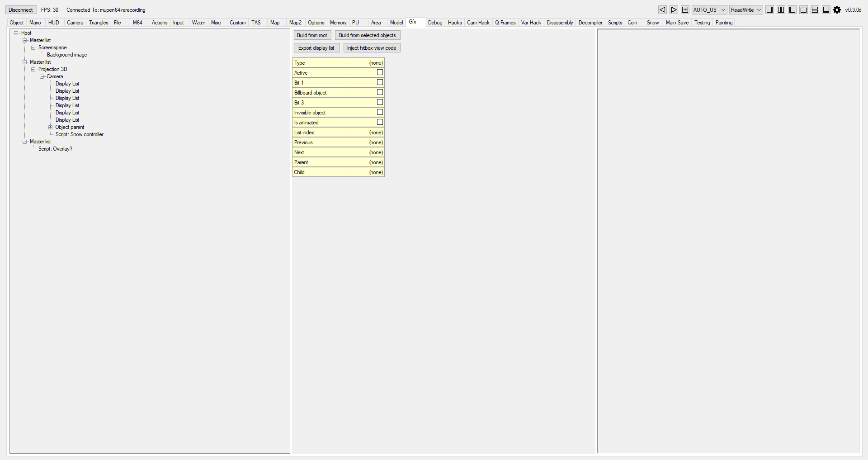868x460 pixels.
Task: Click the v0.3.0d version label
Action: pyautogui.click(x=853, y=10)
